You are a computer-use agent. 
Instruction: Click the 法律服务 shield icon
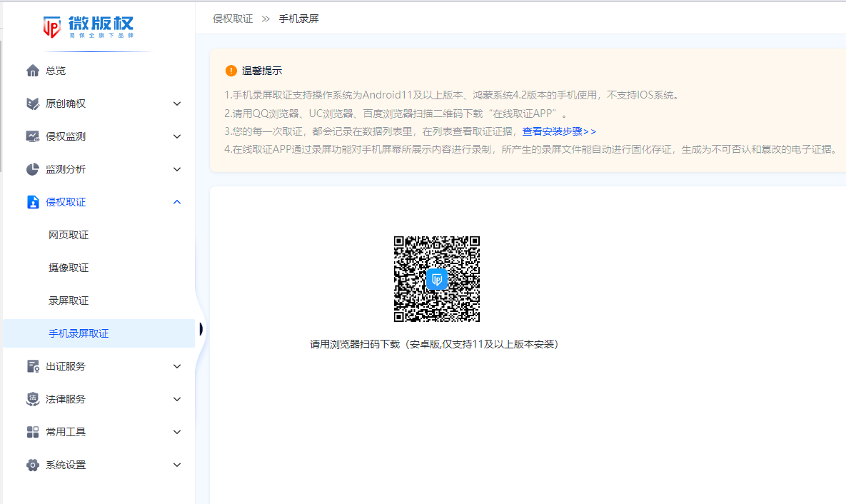[x=32, y=399]
